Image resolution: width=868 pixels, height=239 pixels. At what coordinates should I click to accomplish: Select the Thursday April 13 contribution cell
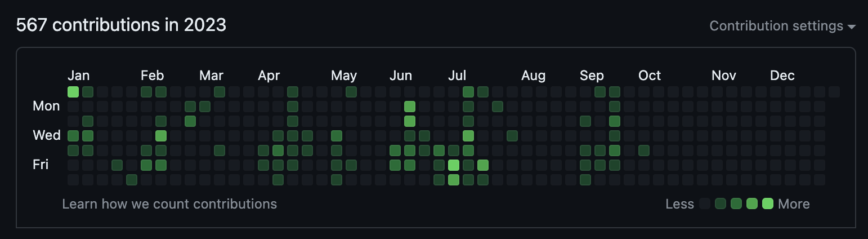[x=278, y=150]
